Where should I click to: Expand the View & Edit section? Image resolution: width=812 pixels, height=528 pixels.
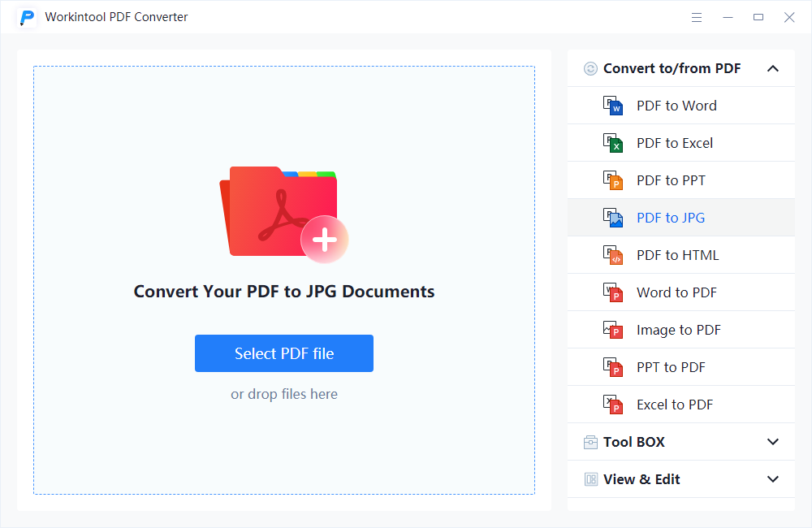773,479
